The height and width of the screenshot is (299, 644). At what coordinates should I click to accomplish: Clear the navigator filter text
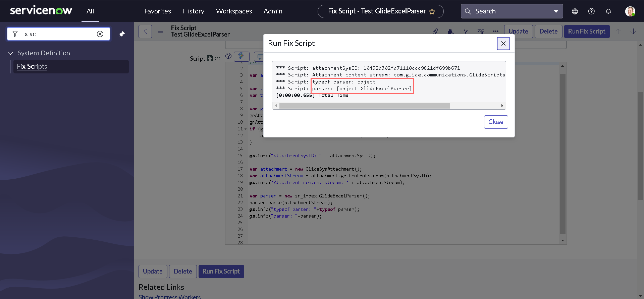[100, 34]
